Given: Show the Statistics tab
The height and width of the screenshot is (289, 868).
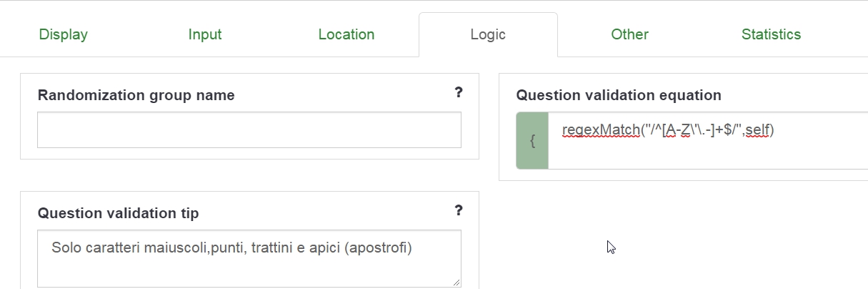Looking at the screenshot, I should [771, 34].
